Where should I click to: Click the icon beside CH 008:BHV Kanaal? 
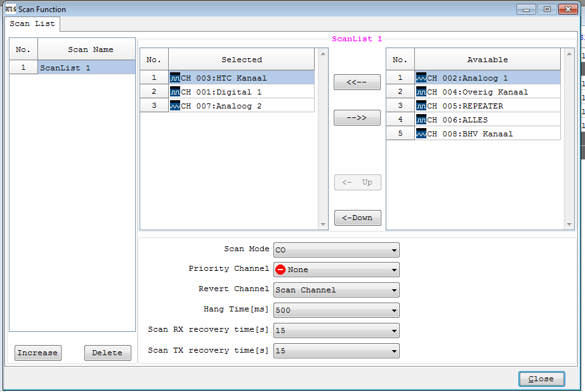click(421, 134)
